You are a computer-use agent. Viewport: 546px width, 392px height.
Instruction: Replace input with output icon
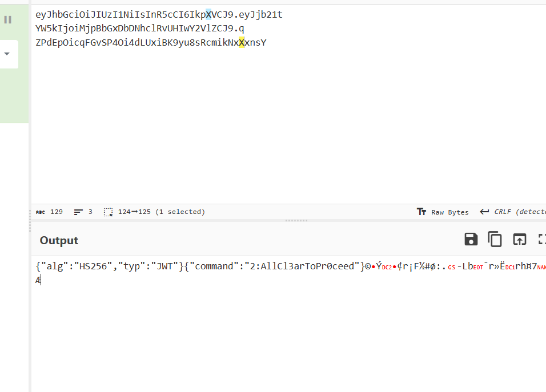(x=519, y=240)
